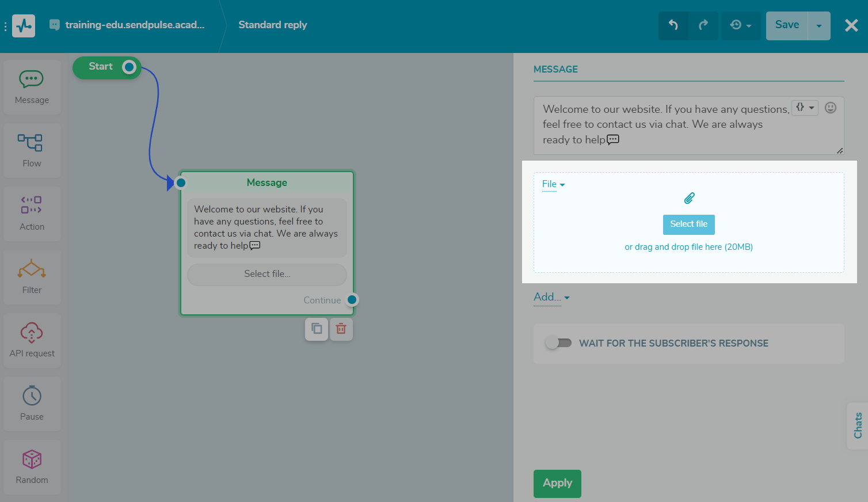
Task: Open the File type dropdown
Action: pyautogui.click(x=553, y=184)
